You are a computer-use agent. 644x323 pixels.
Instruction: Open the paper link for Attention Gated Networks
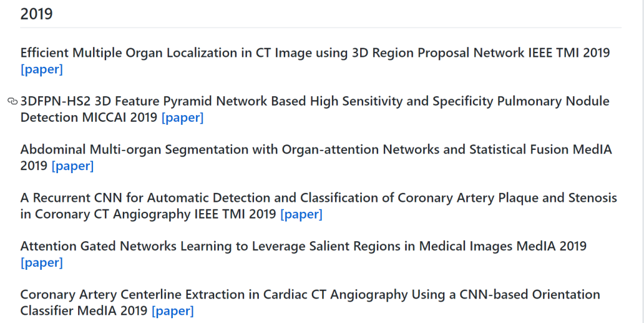pos(41,263)
